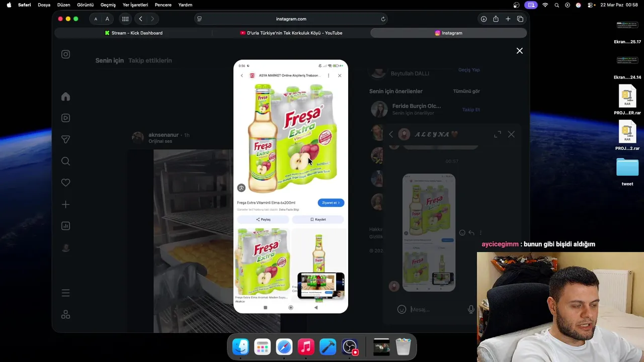Click Tümünü gör suggestions link
The width and height of the screenshot is (644, 362).
[466, 92]
